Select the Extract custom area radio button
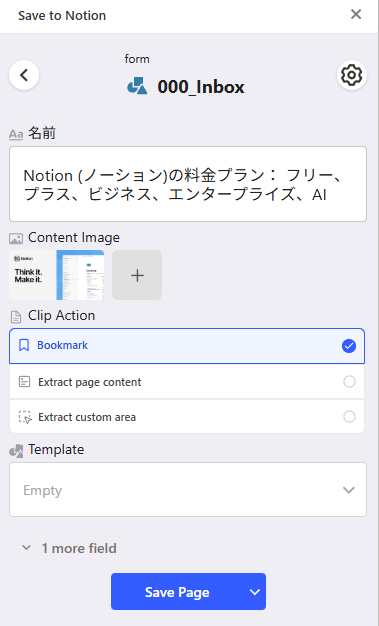 (349, 417)
